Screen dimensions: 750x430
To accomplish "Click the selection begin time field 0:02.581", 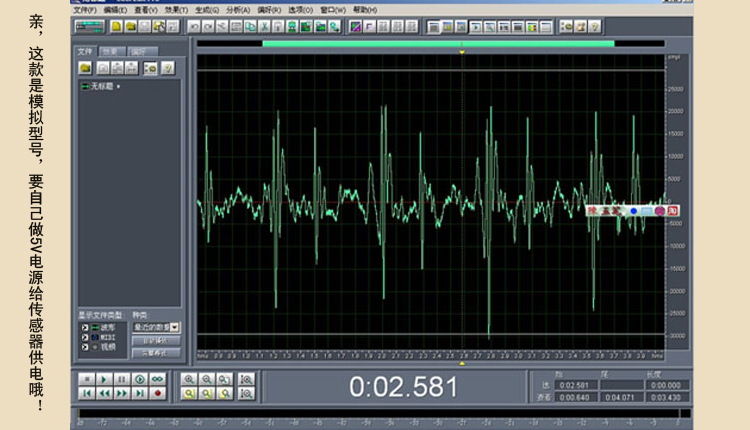I will coord(575,385).
